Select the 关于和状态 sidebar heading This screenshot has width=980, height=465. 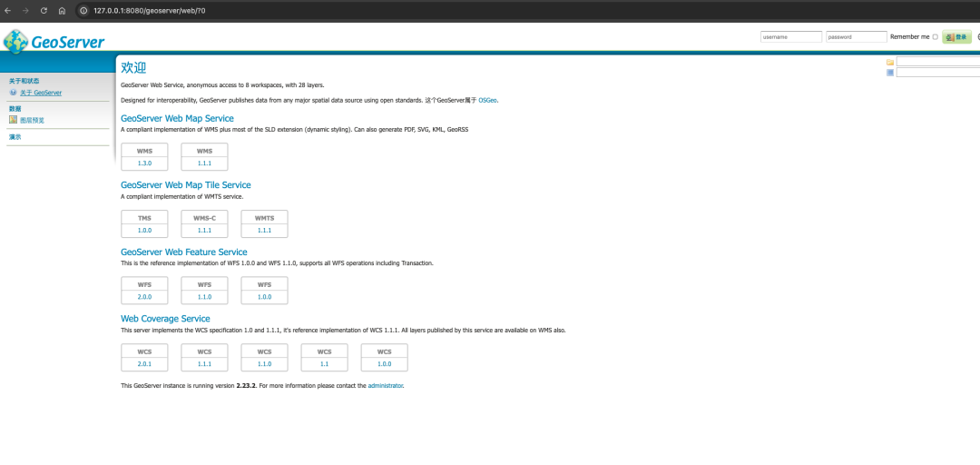click(24, 81)
